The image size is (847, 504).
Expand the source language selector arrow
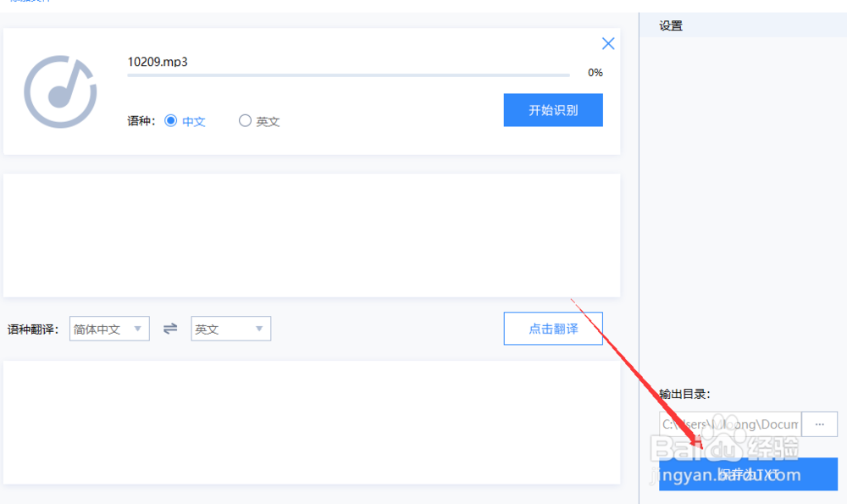[138, 328]
